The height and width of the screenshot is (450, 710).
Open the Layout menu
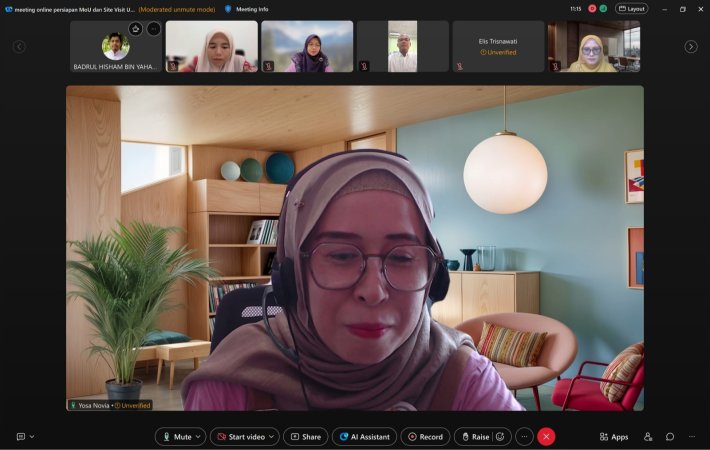(x=631, y=9)
